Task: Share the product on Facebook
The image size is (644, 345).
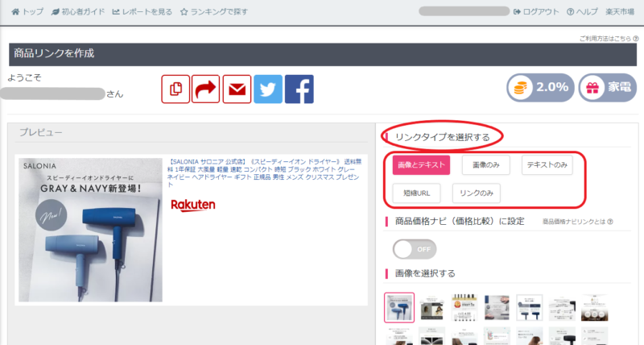Action: pyautogui.click(x=299, y=89)
